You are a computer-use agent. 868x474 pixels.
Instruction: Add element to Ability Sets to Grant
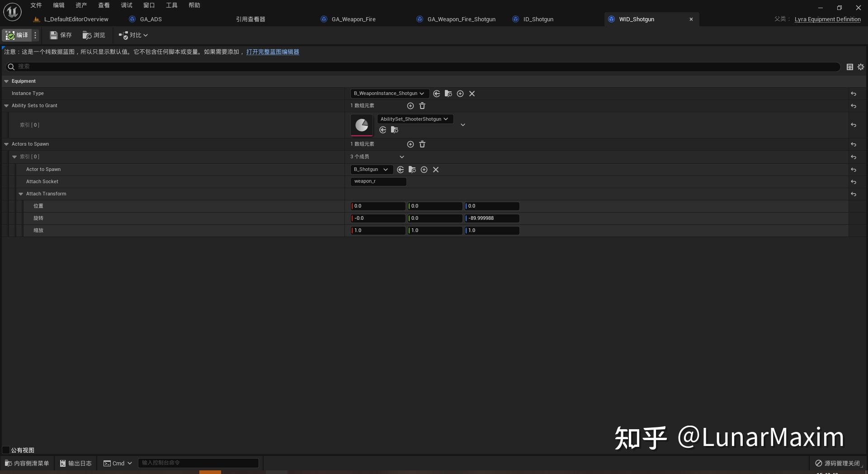point(410,106)
